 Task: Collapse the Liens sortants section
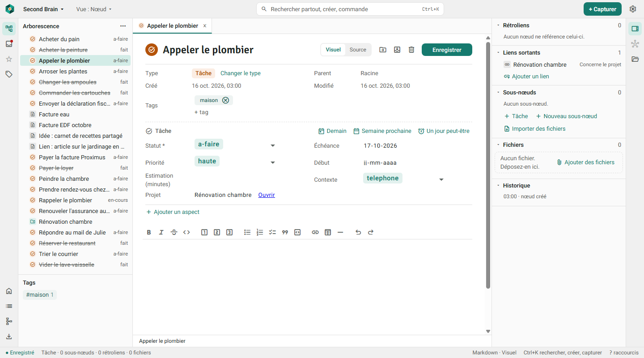pyautogui.click(x=498, y=53)
